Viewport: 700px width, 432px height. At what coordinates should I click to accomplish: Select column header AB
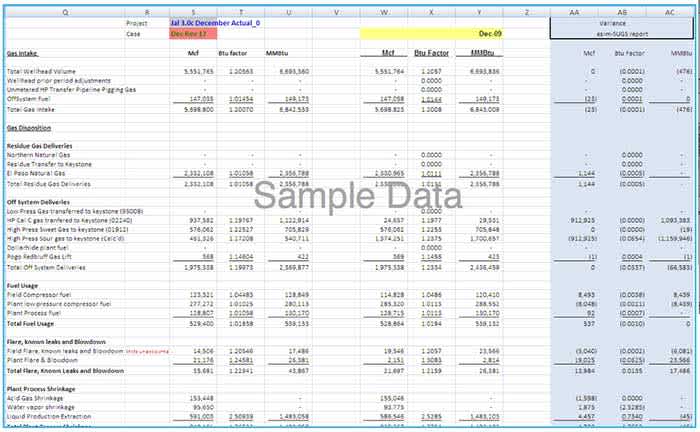pyautogui.click(x=622, y=12)
